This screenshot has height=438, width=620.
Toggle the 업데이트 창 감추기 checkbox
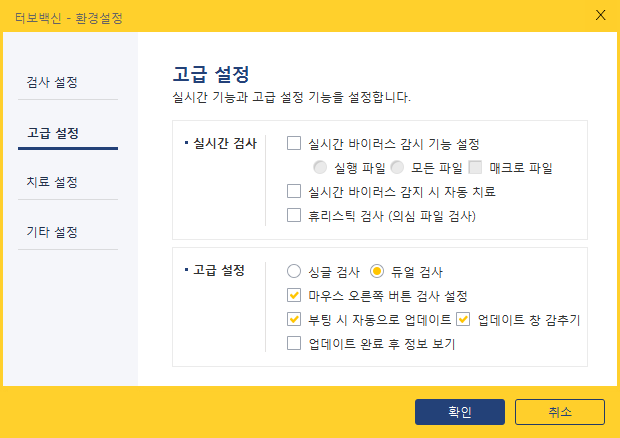click(x=463, y=320)
